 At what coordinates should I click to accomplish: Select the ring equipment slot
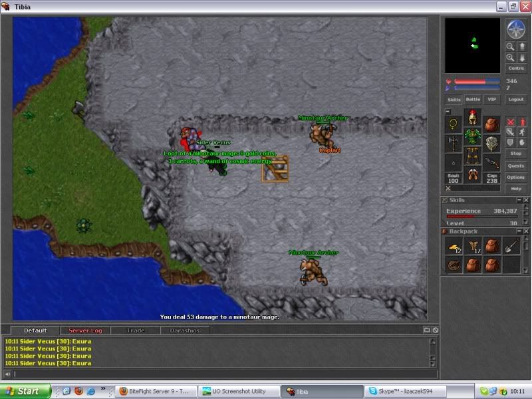coord(454,163)
